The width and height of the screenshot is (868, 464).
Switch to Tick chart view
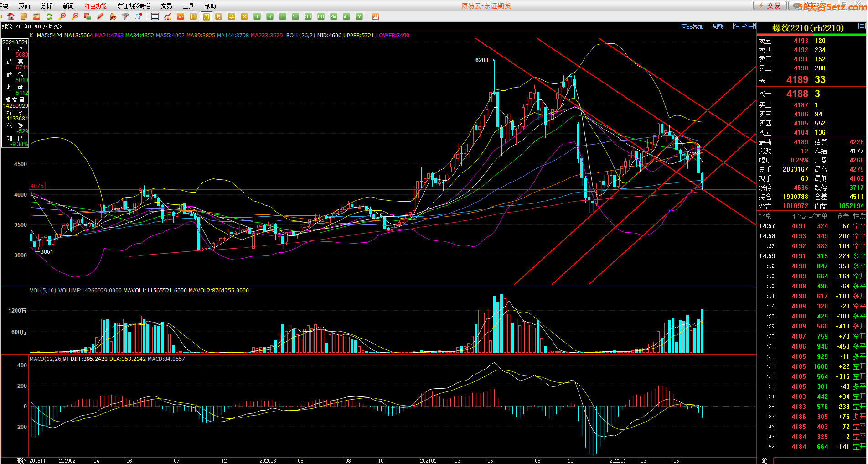[x=181, y=16]
